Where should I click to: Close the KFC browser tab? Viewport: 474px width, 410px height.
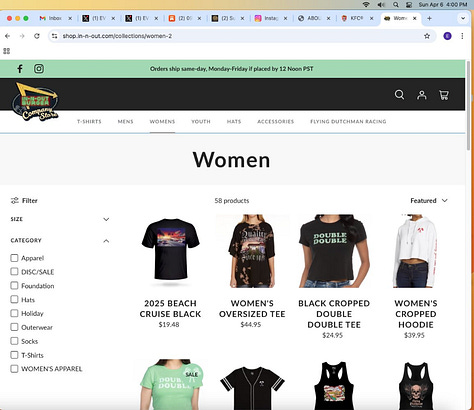pos(371,18)
